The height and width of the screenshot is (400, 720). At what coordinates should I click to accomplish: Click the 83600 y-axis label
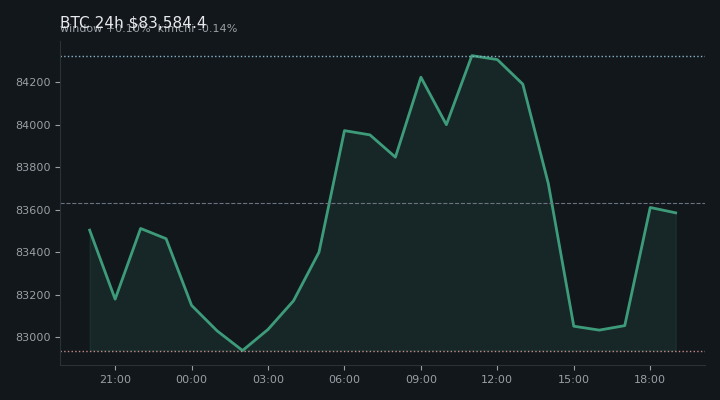click(33, 210)
